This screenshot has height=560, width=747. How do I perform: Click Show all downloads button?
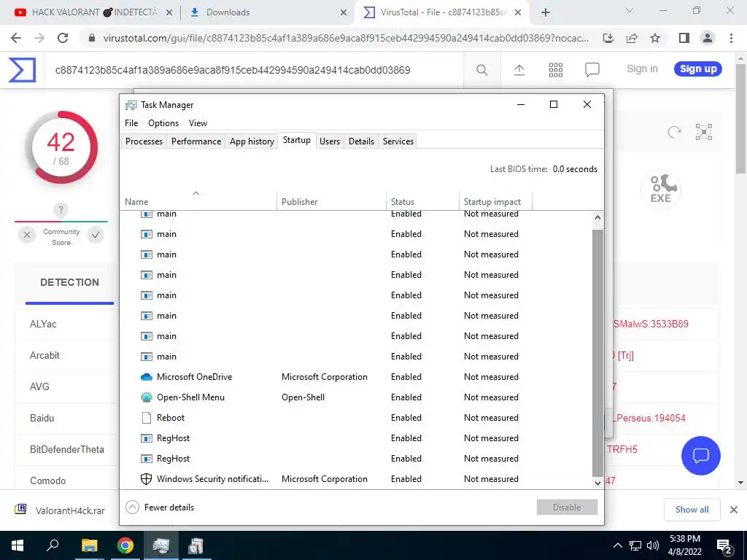point(692,510)
